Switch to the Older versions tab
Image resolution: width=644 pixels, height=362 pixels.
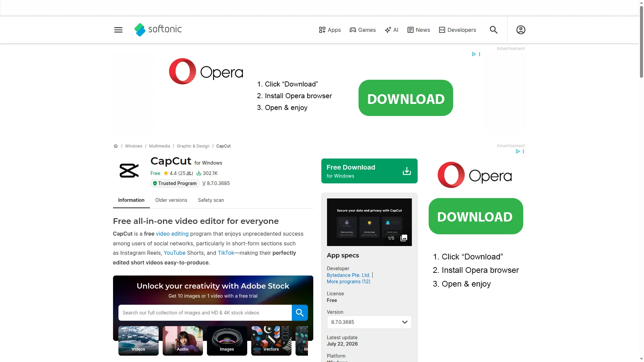(x=171, y=200)
